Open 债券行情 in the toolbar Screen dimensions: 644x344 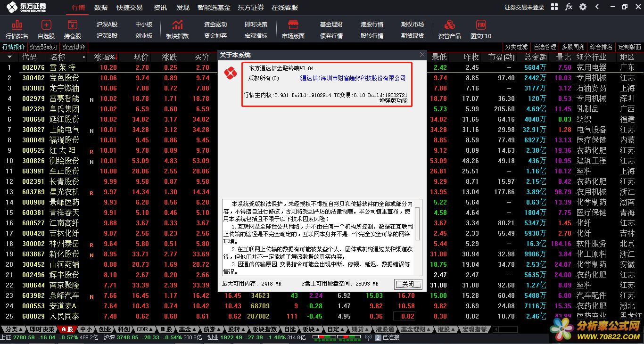tap(331, 36)
